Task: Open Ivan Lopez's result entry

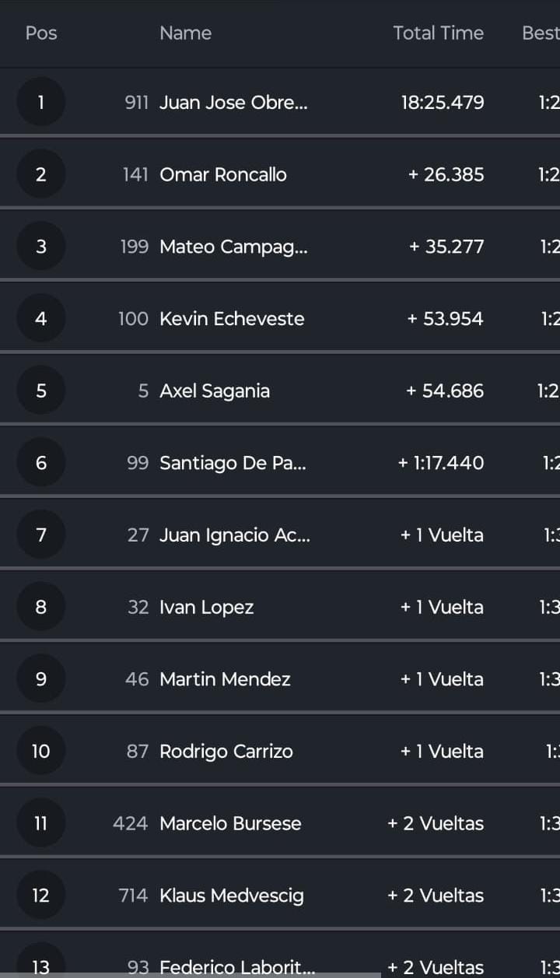Action: tap(207, 607)
